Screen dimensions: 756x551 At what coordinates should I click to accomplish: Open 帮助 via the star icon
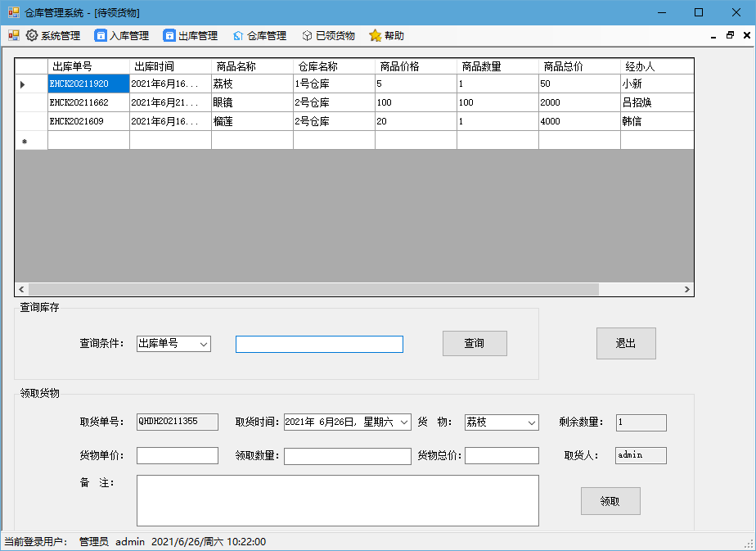click(x=374, y=35)
